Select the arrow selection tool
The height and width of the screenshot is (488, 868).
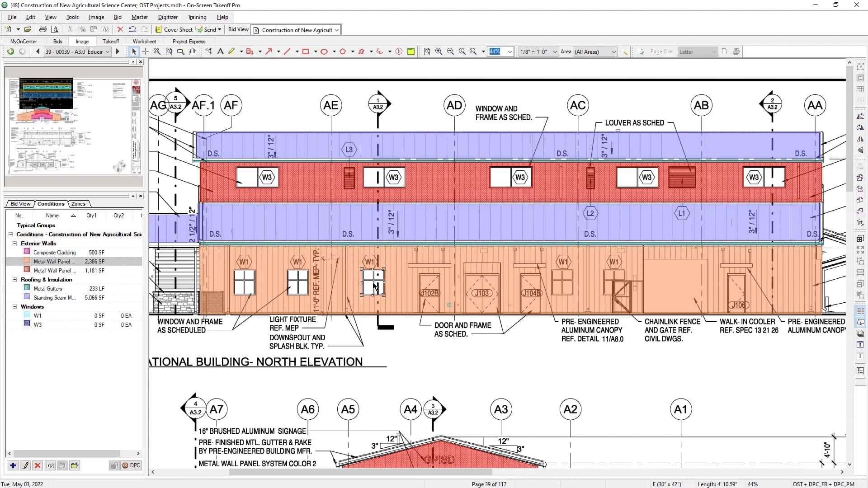[134, 52]
